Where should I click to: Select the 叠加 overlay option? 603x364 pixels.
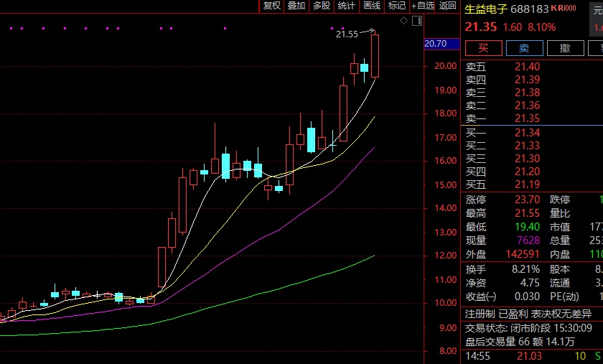pyautogui.click(x=296, y=6)
